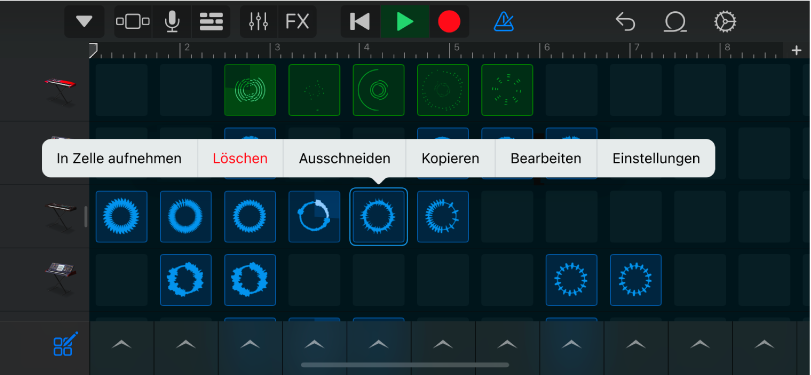Trigger column one with bottom chevron
The image size is (811, 375).
122,344
